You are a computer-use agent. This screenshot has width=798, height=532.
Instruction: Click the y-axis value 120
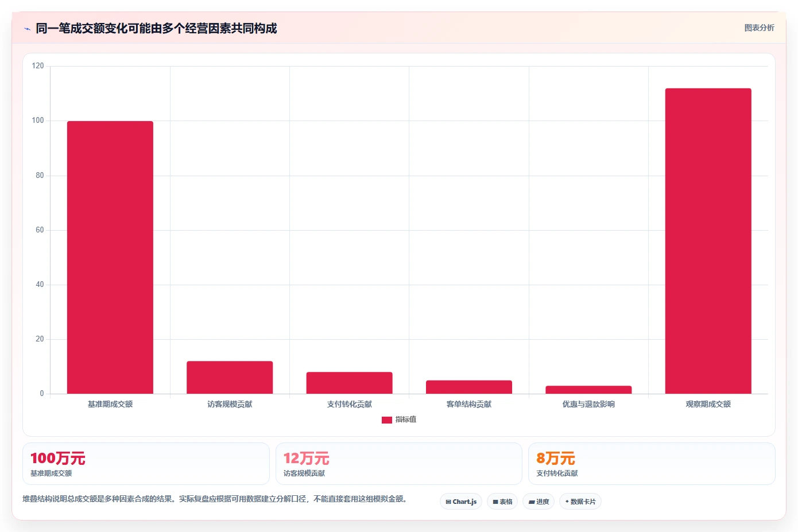(38, 66)
